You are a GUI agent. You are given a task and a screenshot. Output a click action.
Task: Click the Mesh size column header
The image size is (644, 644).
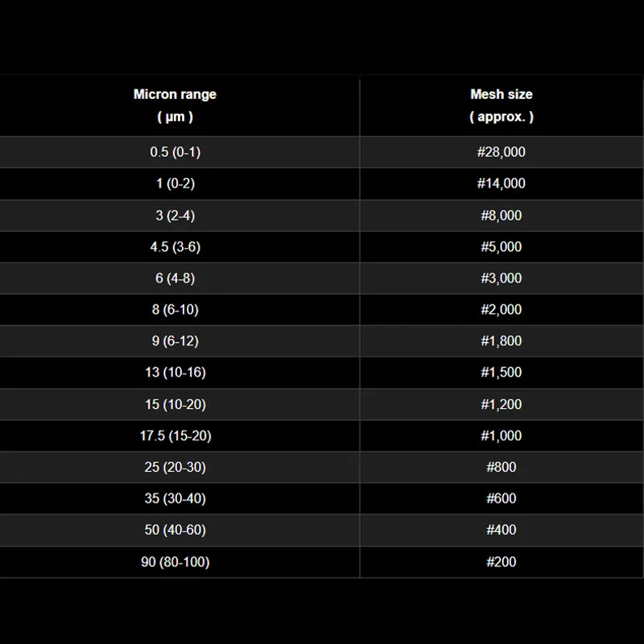[501, 105]
